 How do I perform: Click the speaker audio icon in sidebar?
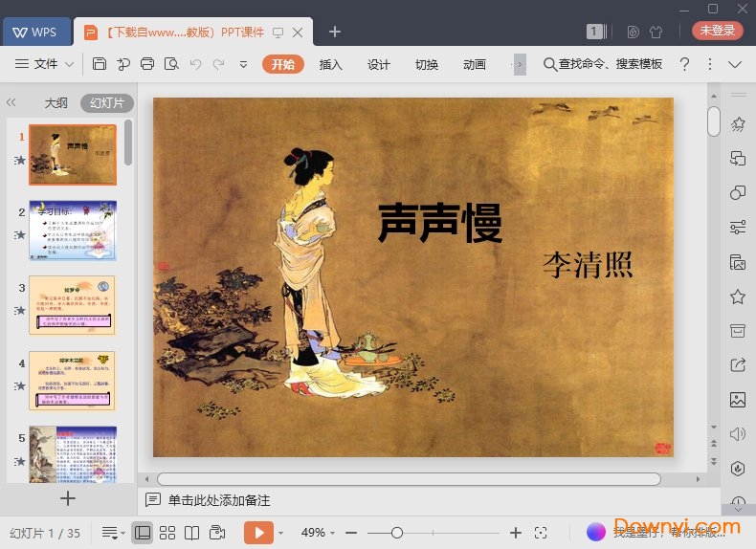pos(738,434)
